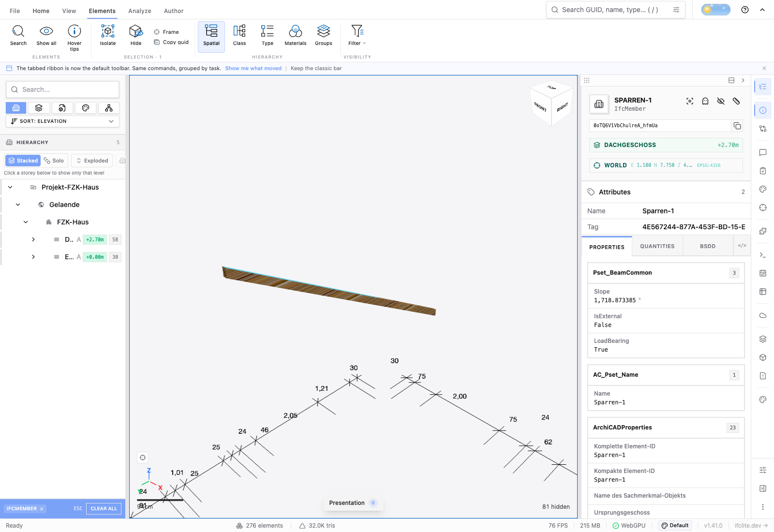Expand the storey at +0.00m
The height and width of the screenshot is (532, 774).
(x=33, y=257)
